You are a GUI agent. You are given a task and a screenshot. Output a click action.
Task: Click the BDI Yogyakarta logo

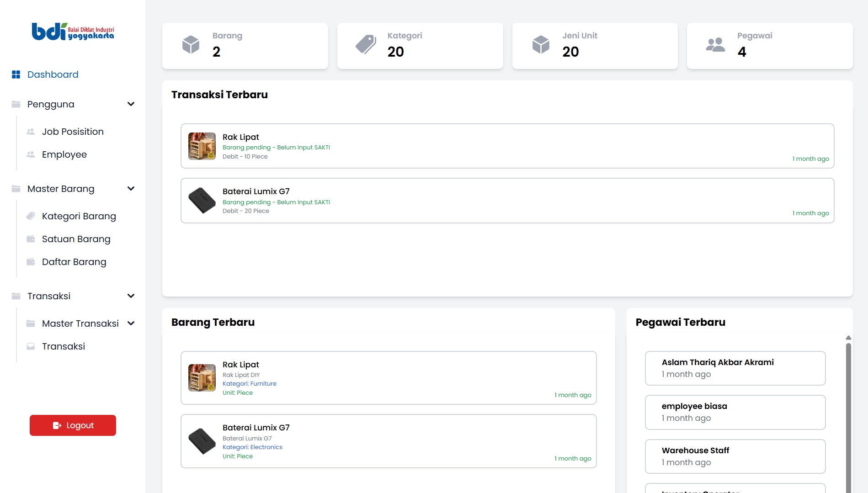coord(73,32)
